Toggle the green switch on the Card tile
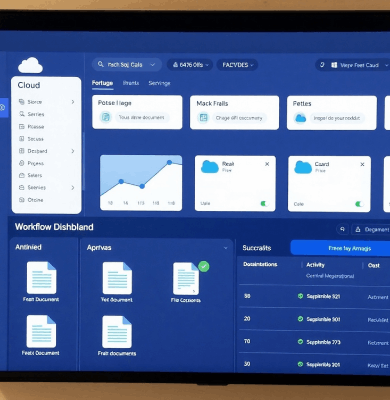Image resolution: width=390 pixels, height=400 pixels. [359, 204]
